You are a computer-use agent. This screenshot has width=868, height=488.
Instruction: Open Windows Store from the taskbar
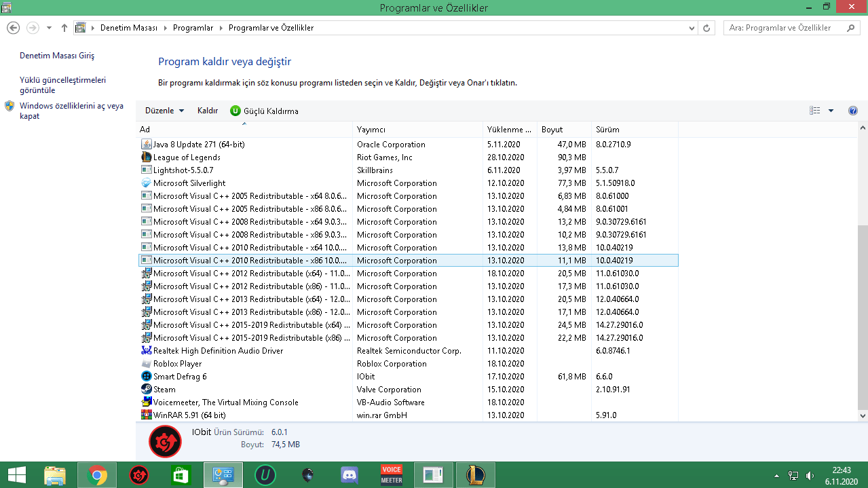point(181,475)
